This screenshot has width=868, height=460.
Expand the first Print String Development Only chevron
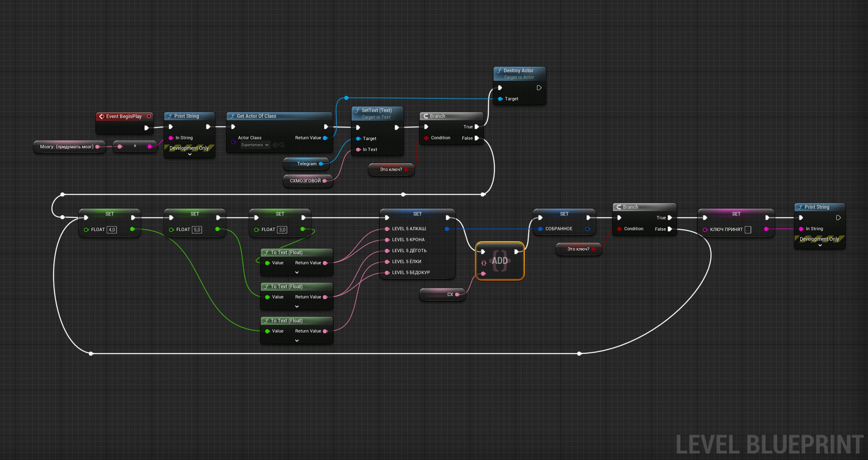click(x=189, y=154)
